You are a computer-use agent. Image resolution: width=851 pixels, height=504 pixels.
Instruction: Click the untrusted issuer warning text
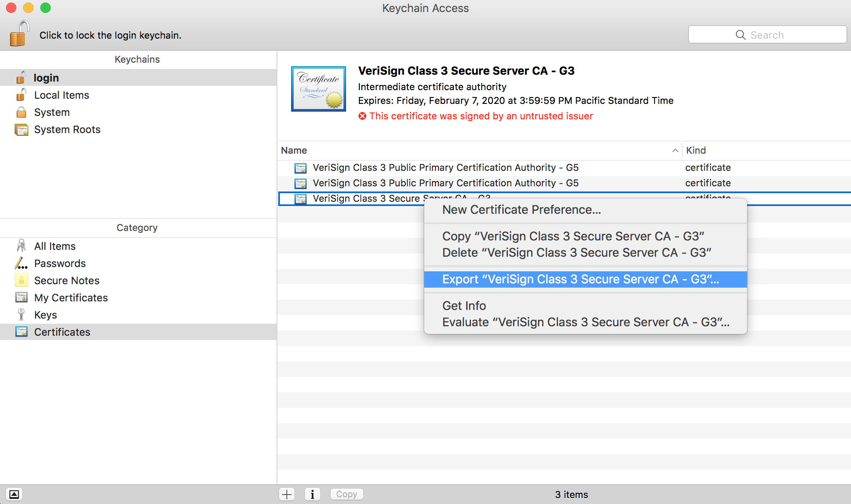click(481, 116)
